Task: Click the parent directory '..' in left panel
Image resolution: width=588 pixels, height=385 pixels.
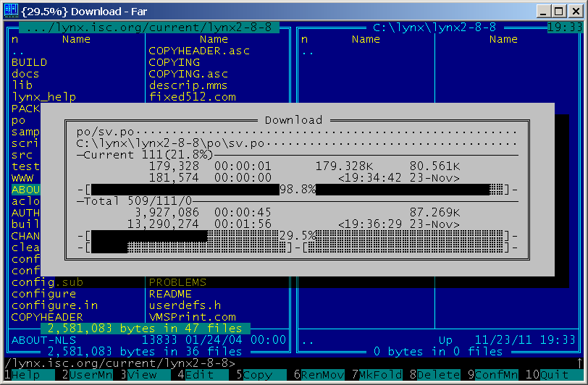Action: pos(18,53)
